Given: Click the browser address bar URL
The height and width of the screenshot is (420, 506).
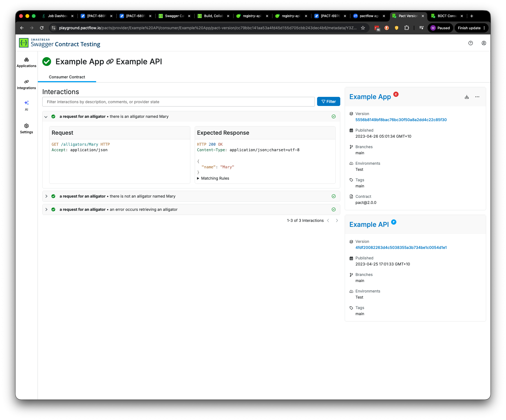Looking at the screenshot, I should point(208,28).
